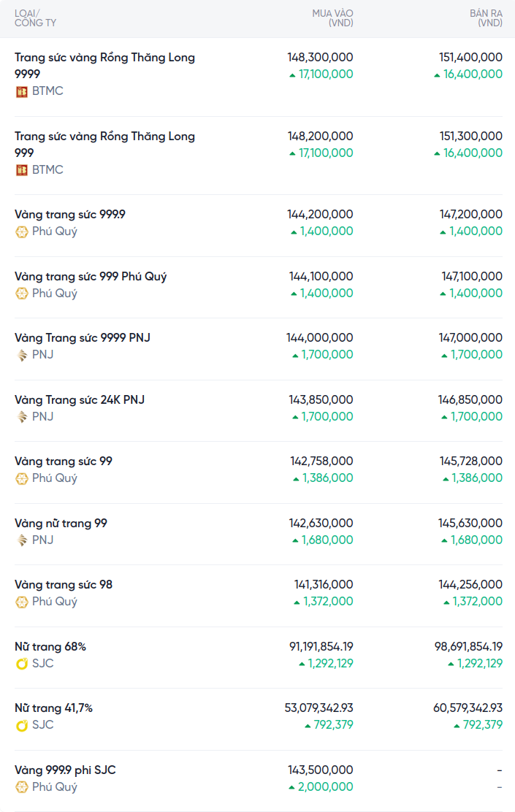Click PNJ logo under Vàng nữ trang 99

(22, 540)
